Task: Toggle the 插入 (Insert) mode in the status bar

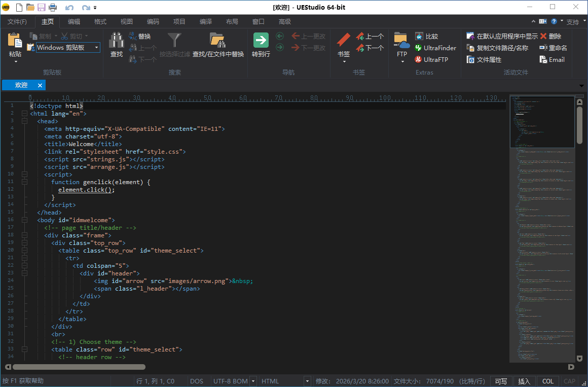Action: (x=524, y=381)
